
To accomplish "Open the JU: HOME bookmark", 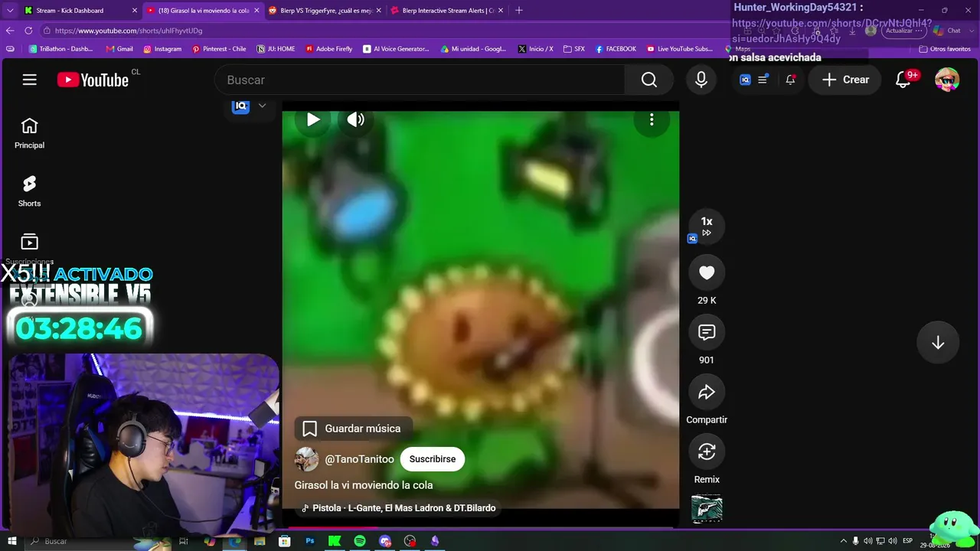I will [276, 49].
